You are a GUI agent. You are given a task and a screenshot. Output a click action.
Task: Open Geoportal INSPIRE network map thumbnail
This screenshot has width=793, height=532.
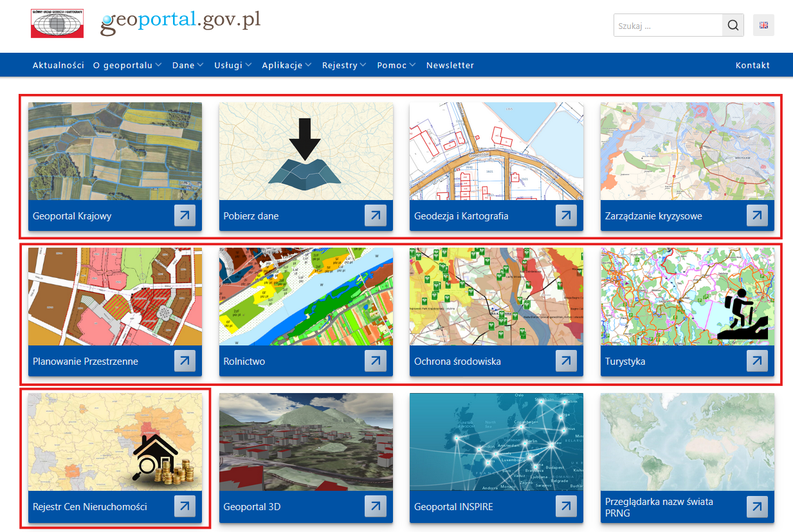click(497, 442)
